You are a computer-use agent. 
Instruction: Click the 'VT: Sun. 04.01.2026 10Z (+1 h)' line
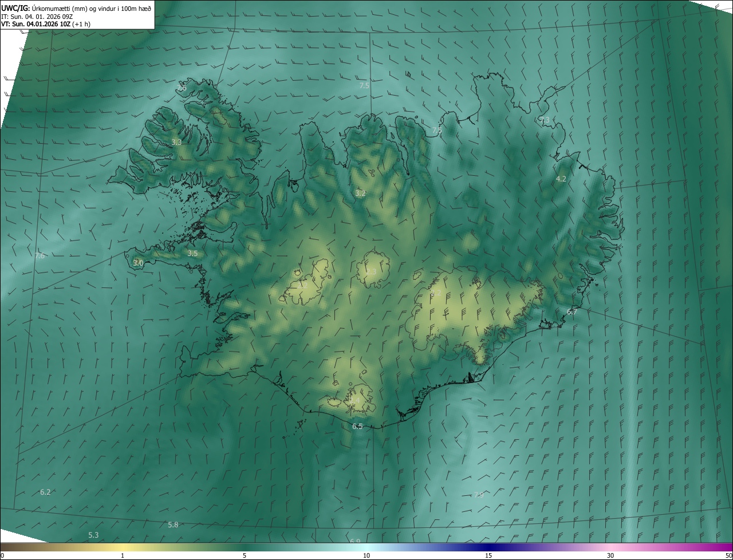[46, 24]
